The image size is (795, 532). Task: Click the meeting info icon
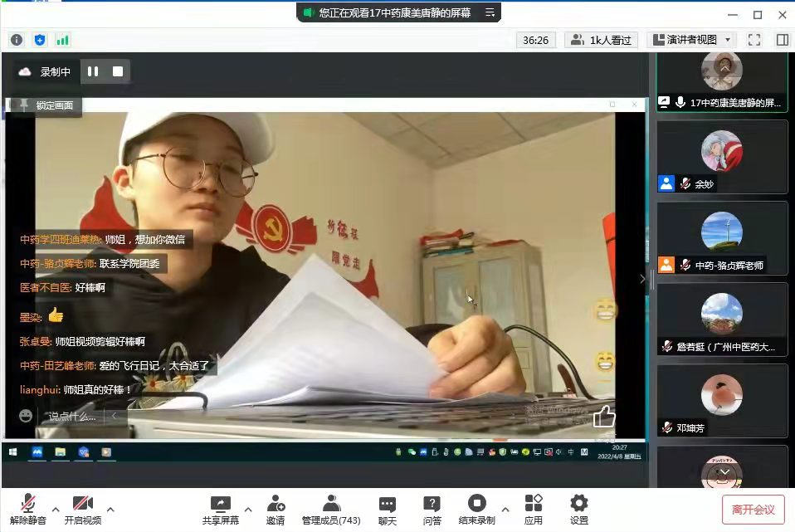17,40
